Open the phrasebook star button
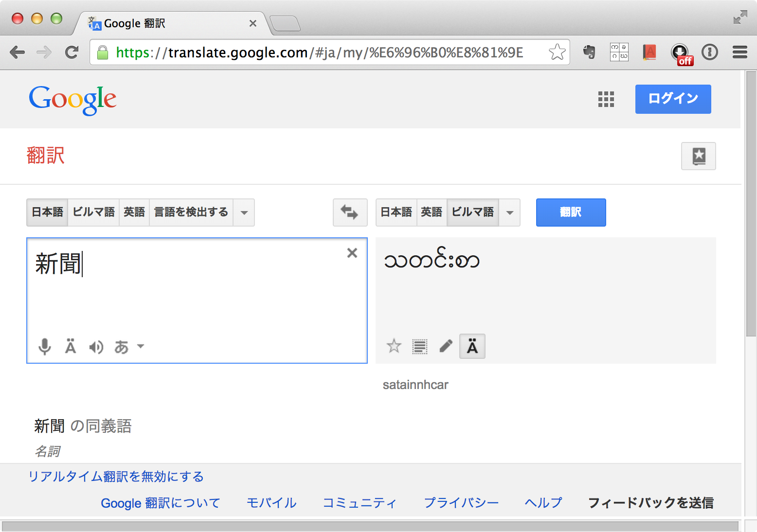This screenshot has height=532, width=757. [x=699, y=156]
